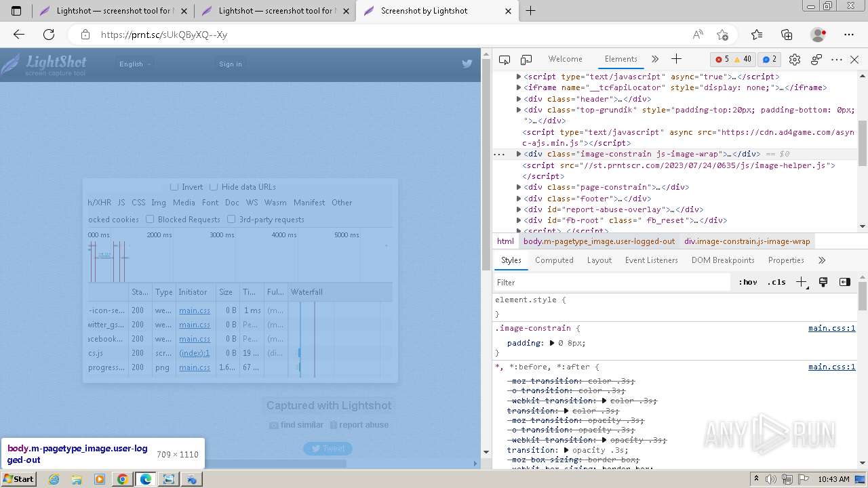
Task: Click the html breadcrumb item
Action: coord(505,241)
